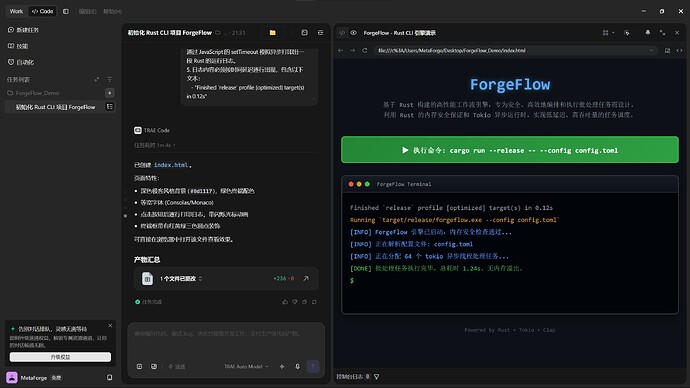Click the collapse icon beside task list header
690x388 pixels.
tap(97, 80)
